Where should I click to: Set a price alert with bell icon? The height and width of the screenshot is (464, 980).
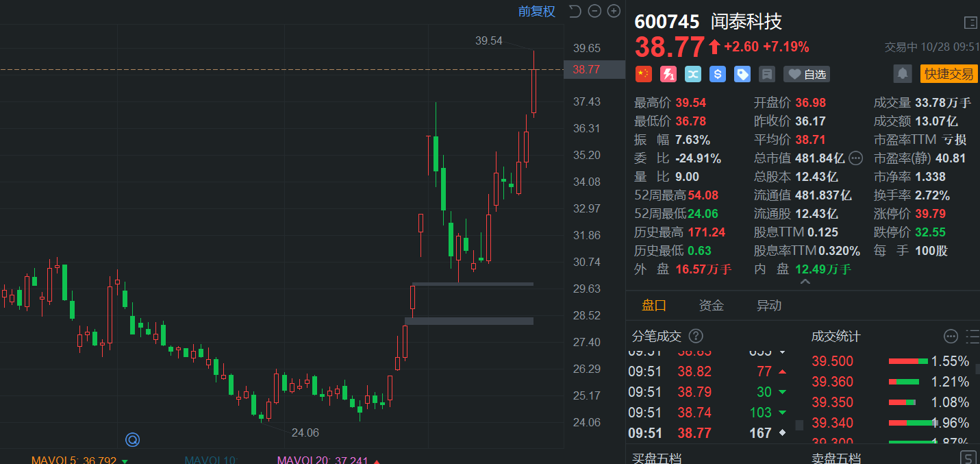pos(902,74)
